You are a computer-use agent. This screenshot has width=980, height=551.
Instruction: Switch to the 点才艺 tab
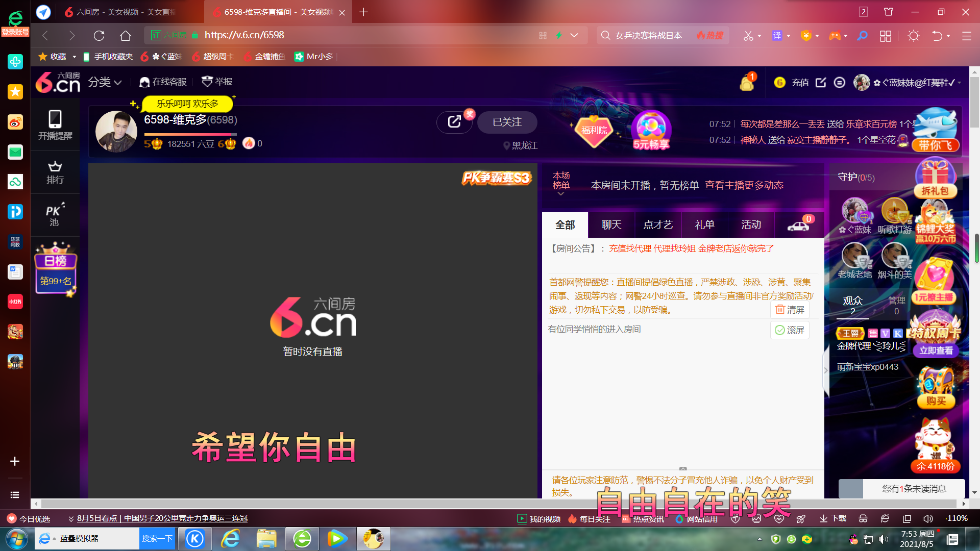[x=658, y=225]
